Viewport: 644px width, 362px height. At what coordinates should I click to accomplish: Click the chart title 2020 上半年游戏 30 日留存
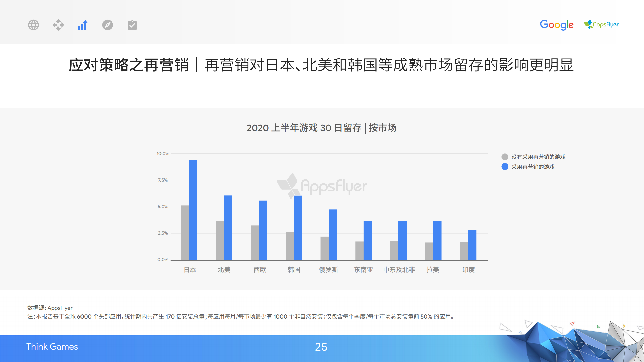point(321,128)
